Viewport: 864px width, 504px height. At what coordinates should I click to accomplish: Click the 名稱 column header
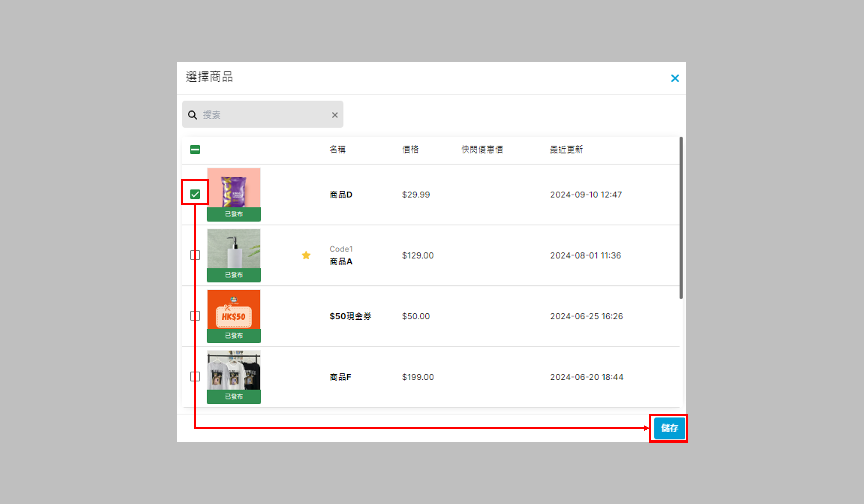point(337,149)
